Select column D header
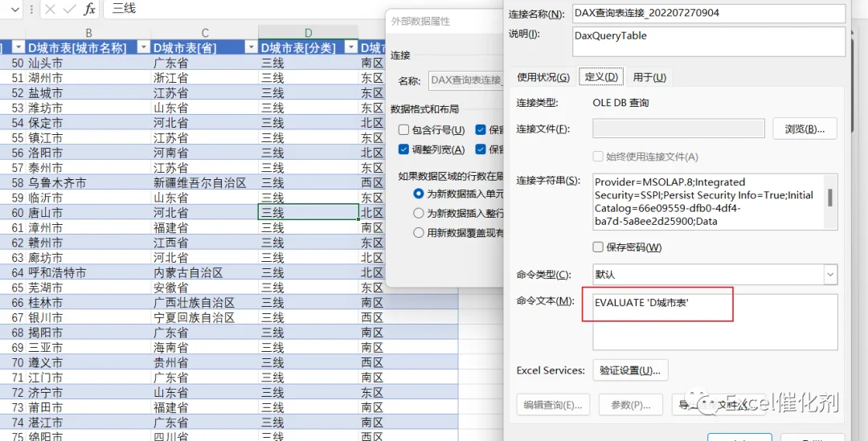Screen dimensions: 868x441 click(x=309, y=33)
